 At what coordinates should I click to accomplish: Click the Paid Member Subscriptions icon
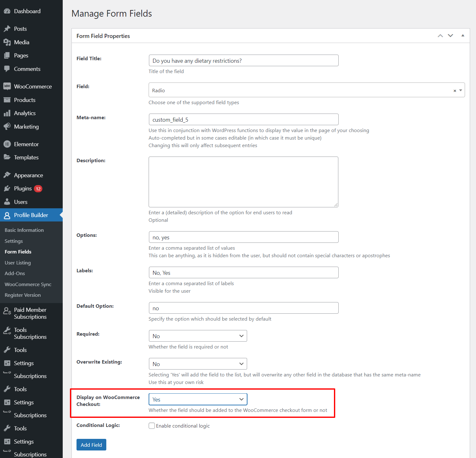pyautogui.click(x=7, y=311)
